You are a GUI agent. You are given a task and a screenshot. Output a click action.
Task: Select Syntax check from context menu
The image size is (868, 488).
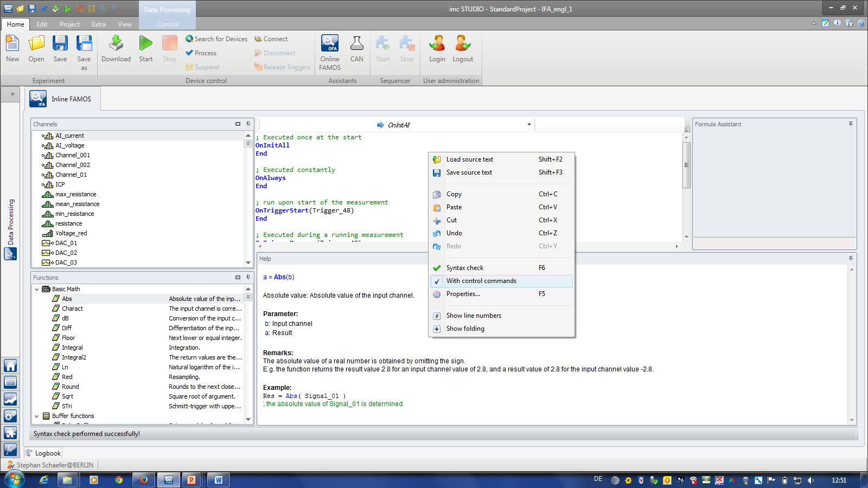coord(465,268)
